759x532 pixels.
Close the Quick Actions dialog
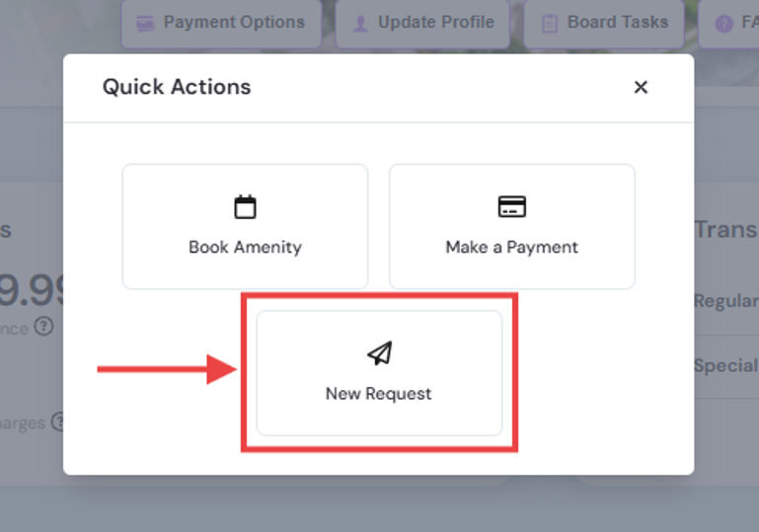tap(641, 87)
